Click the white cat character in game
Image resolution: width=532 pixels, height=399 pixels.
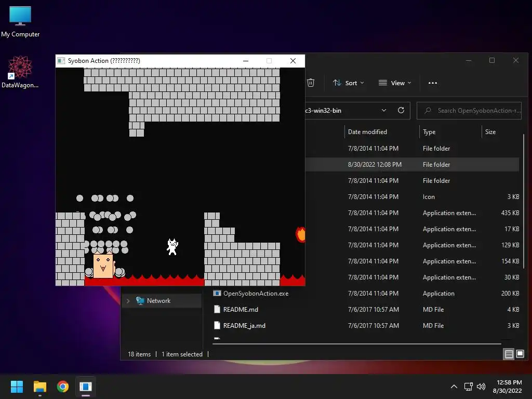(172, 247)
